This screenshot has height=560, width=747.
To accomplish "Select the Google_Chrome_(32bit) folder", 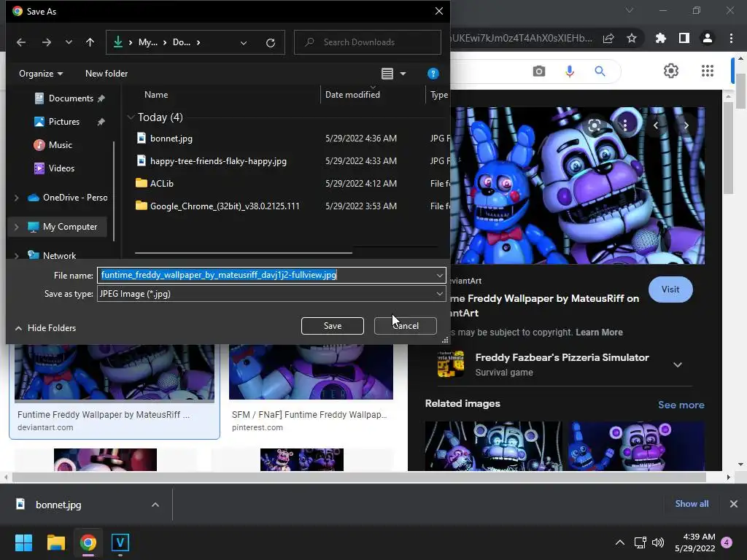I will coord(225,206).
